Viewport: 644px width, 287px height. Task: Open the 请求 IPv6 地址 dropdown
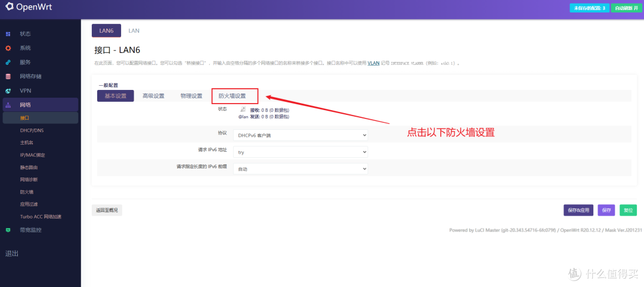pyautogui.click(x=300, y=152)
